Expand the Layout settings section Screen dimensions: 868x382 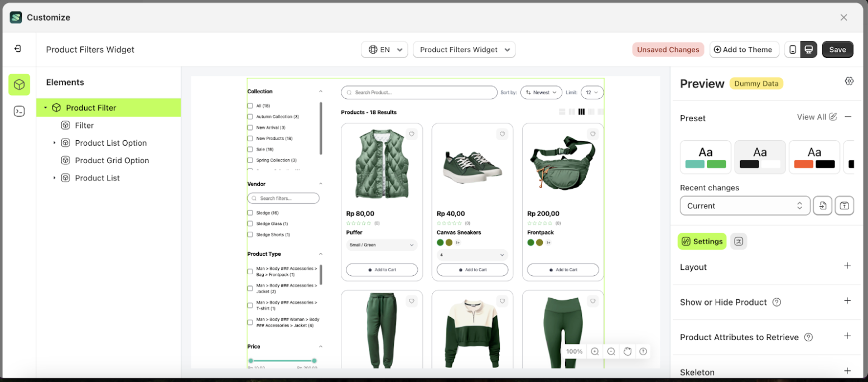pos(847,266)
